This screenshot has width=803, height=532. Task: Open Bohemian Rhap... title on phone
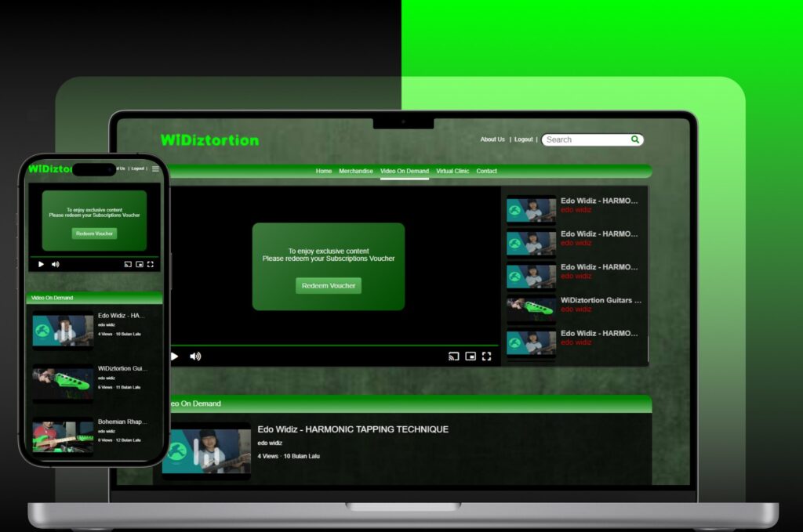click(x=122, y=422)
